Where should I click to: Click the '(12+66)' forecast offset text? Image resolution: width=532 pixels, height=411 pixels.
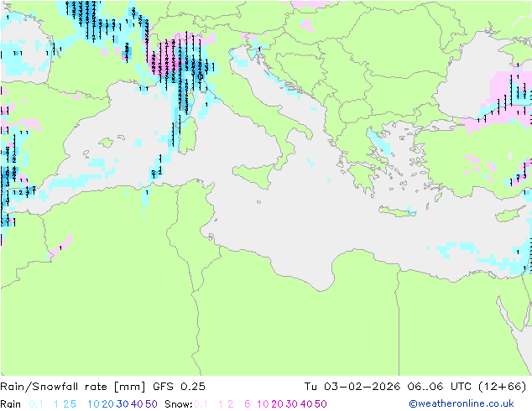coord(502,387)
